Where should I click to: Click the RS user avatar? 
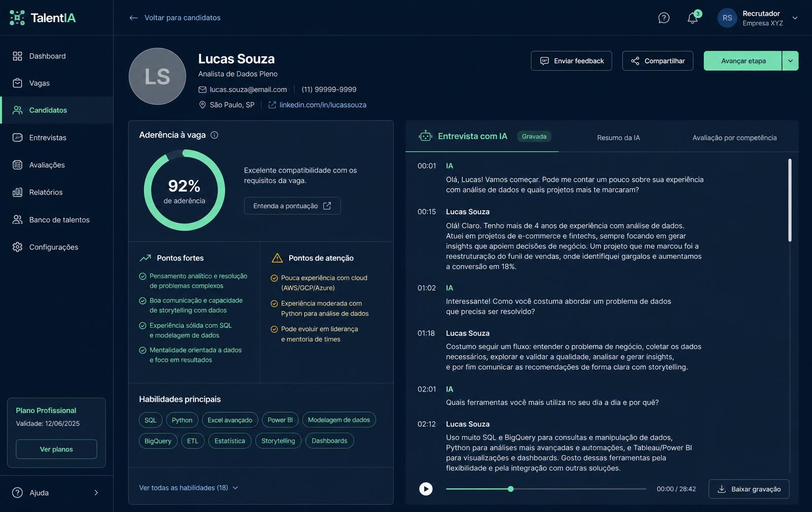click(727, 18)
